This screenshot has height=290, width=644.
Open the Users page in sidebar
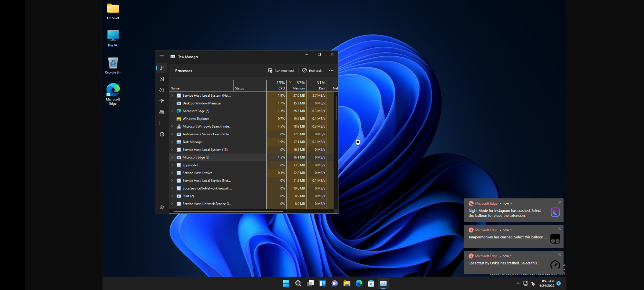pyautogui.click(x=162, y=112)
